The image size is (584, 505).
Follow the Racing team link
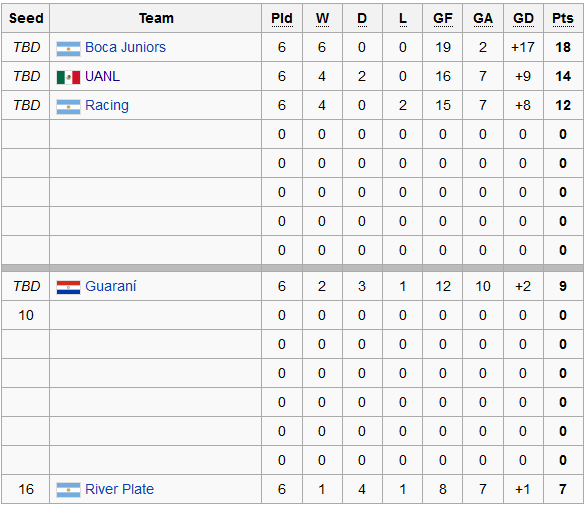pyautogui.click(x=107, y=106)
